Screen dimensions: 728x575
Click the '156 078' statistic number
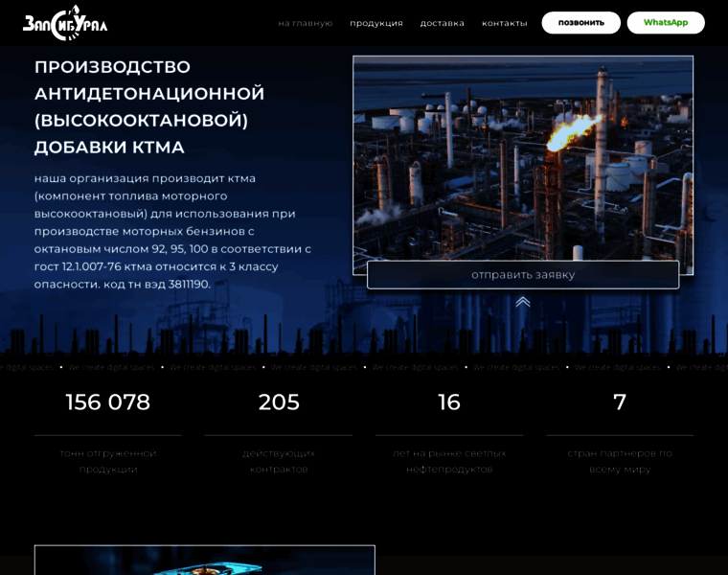[108, 402]
